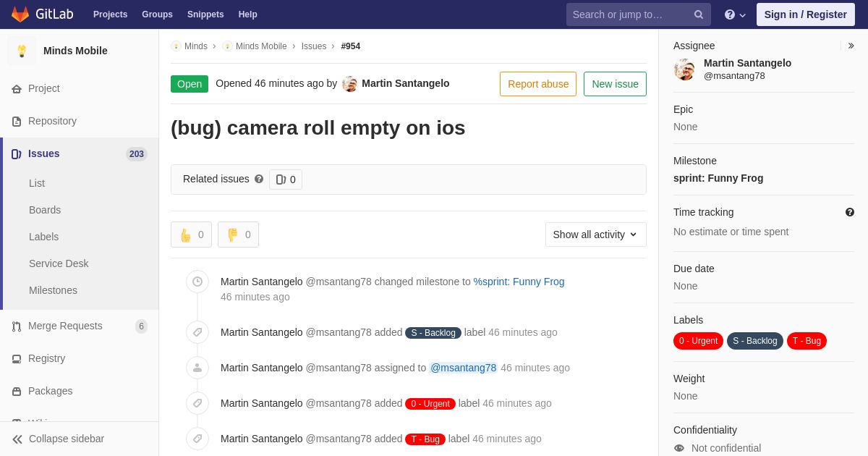Click the Issues count badge 203
Viewport: 868px width, 456px height.
pos(137,154)
